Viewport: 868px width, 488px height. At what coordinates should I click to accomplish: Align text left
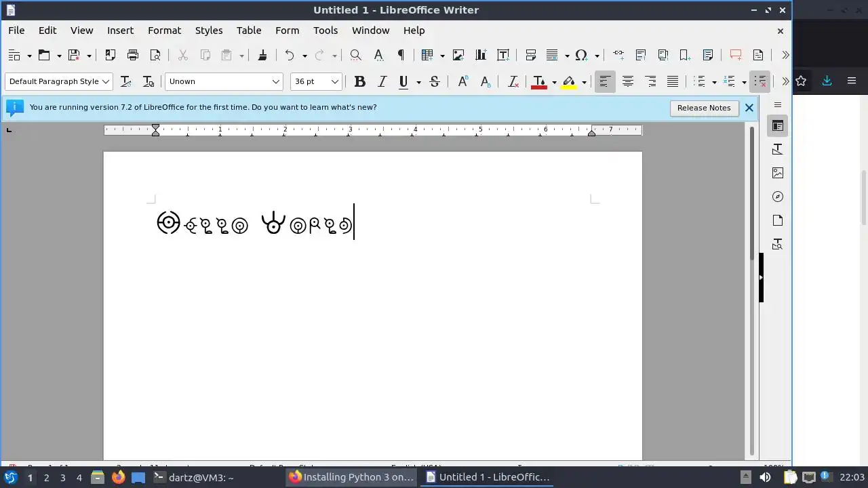pos(605,81)
